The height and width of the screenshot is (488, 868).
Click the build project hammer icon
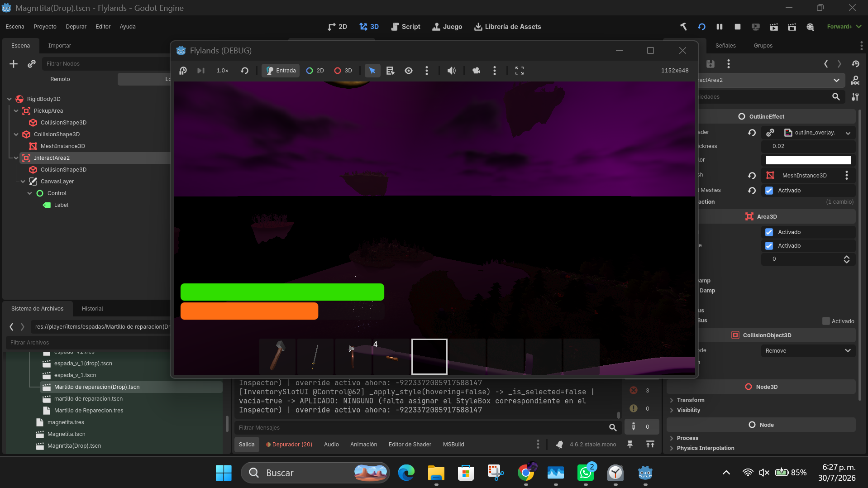[683, 27]
